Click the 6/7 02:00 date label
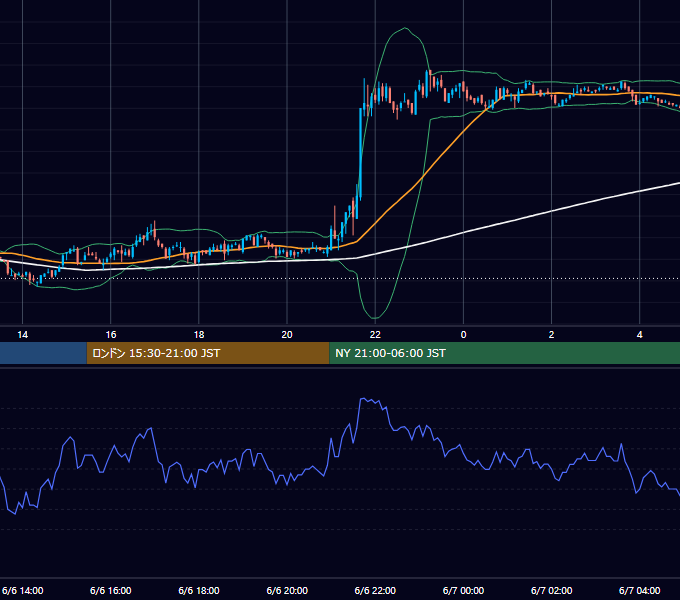This screenshot has height=600, width=680. coord(551,590)
